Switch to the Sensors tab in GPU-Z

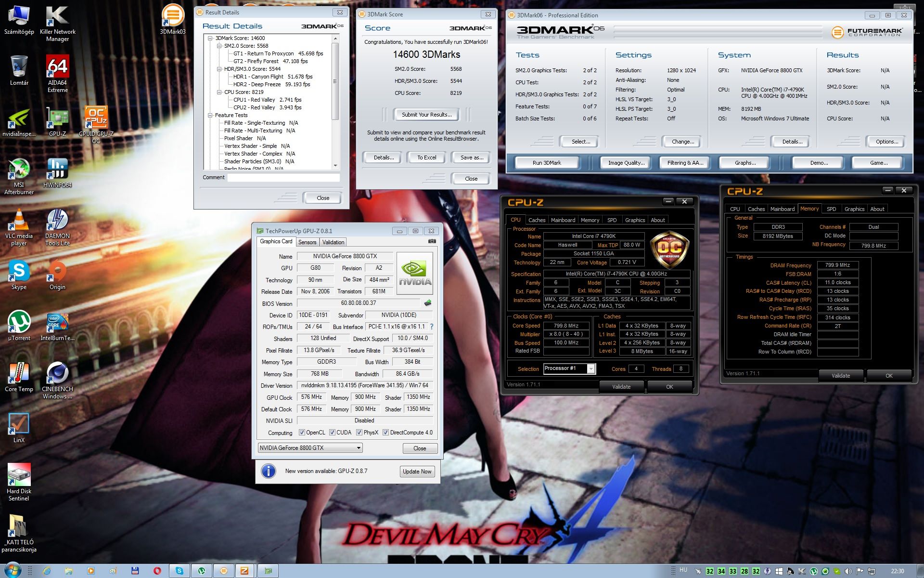point(307,242)
